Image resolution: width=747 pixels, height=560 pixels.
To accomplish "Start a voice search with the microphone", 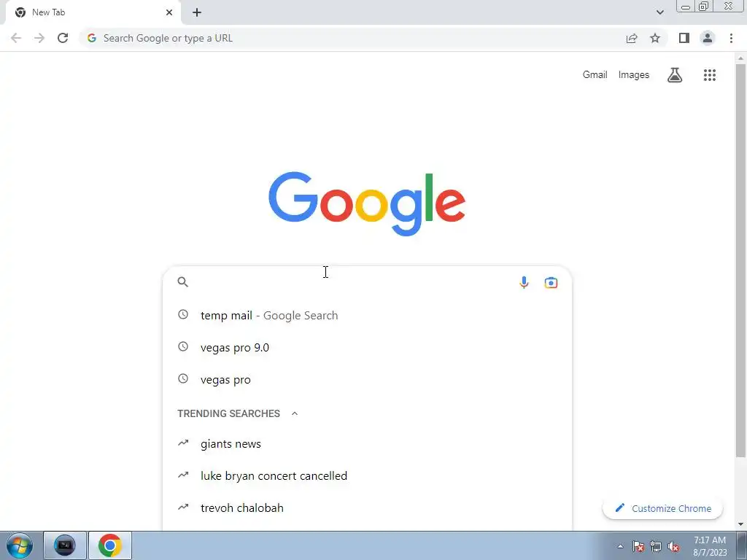I will [524, 282].
